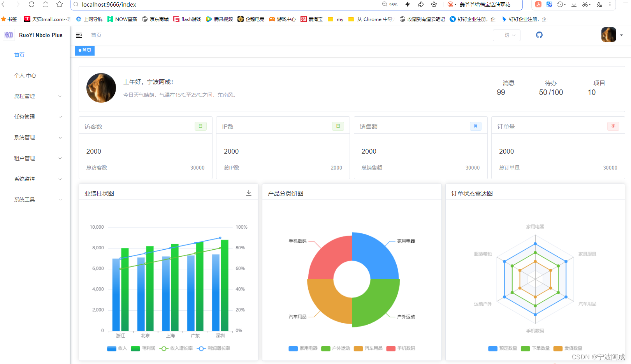631x364 pixels.
Task: Open the PDF extension icon
Action: pyautogui.click(x=538, y=4)
